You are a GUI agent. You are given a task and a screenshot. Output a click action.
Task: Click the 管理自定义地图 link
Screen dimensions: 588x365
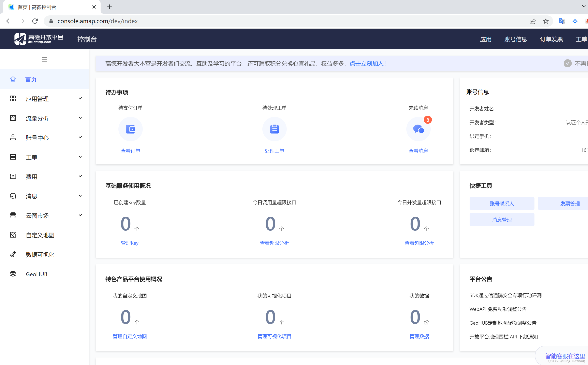130,336
